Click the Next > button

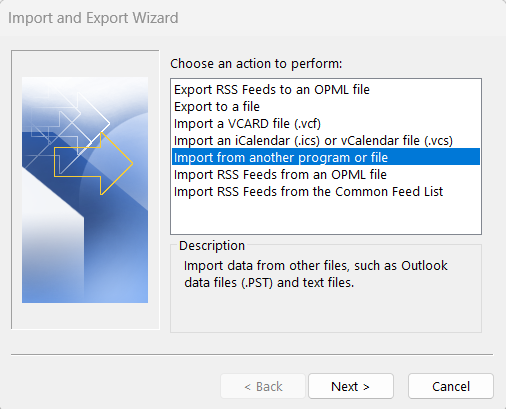coord(351,386)
